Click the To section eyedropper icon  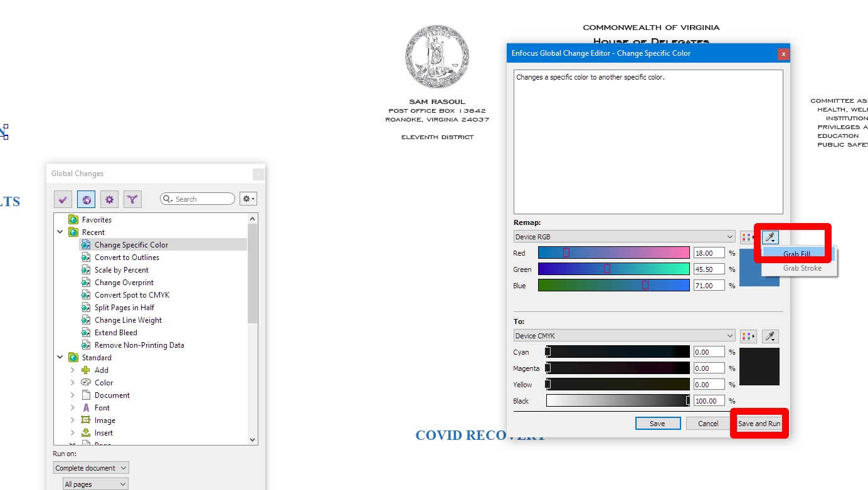tap(770, 336)
